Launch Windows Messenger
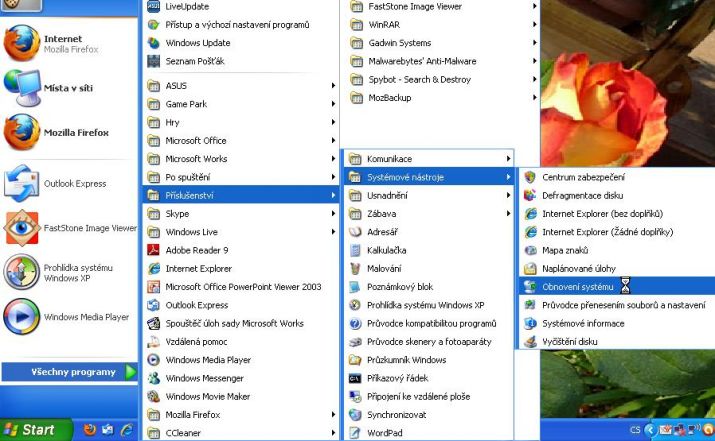Image resolution: width=715 pixels, height=441 pixels. click(x=241, y=378)
